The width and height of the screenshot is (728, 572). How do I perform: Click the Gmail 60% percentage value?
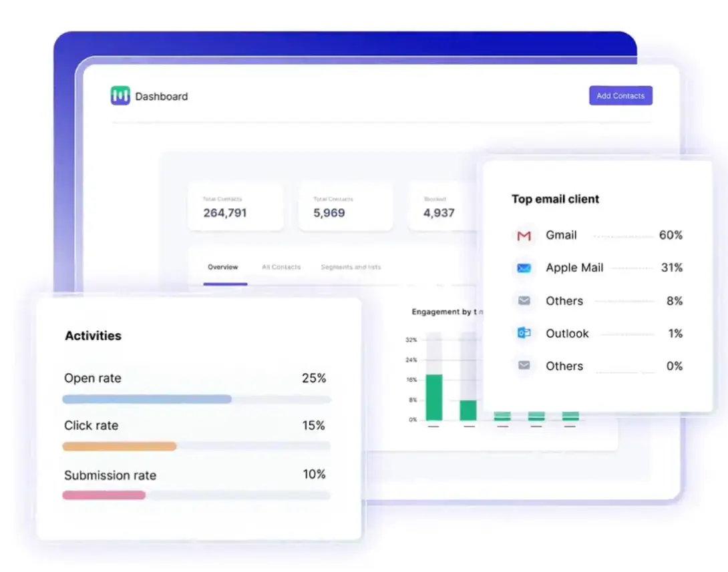pos(671,235)
